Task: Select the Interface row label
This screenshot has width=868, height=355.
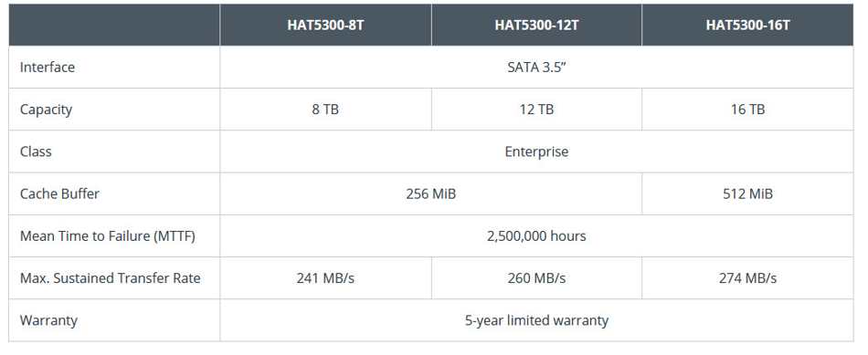Action: (x=47, y=67)
